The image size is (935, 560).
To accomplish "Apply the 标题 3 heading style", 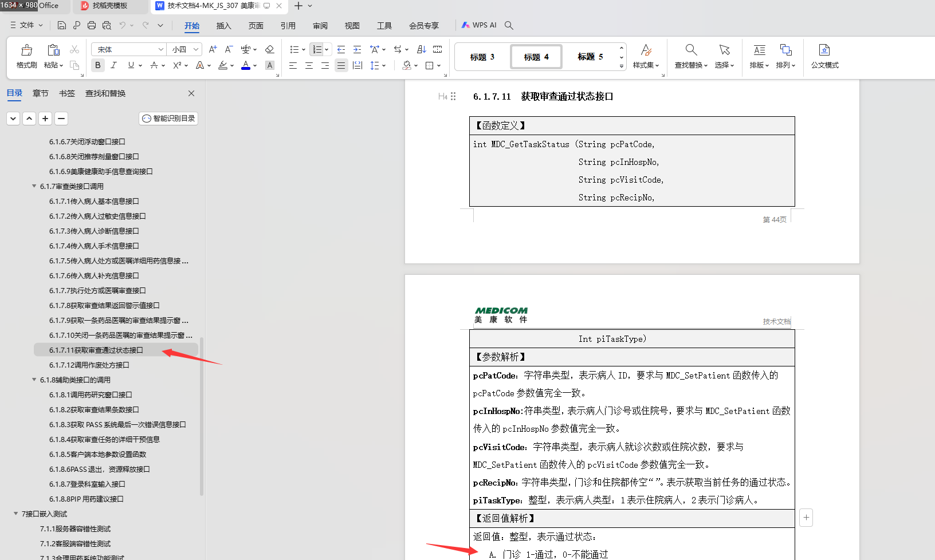I will pyautogui.click(x=482, y=57).
